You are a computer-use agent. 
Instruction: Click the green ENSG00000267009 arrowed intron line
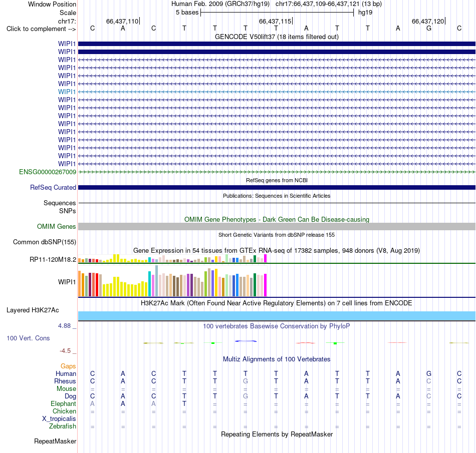click(x=277, y=172)
